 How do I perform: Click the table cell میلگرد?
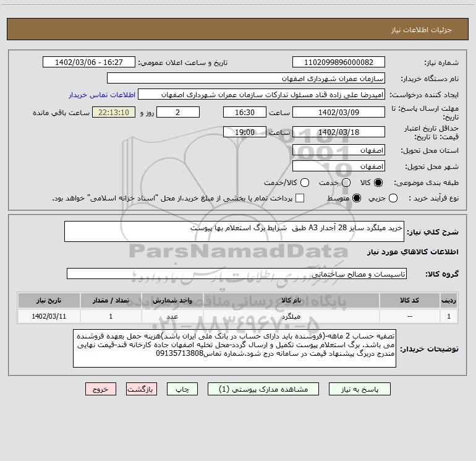[291, 317]
